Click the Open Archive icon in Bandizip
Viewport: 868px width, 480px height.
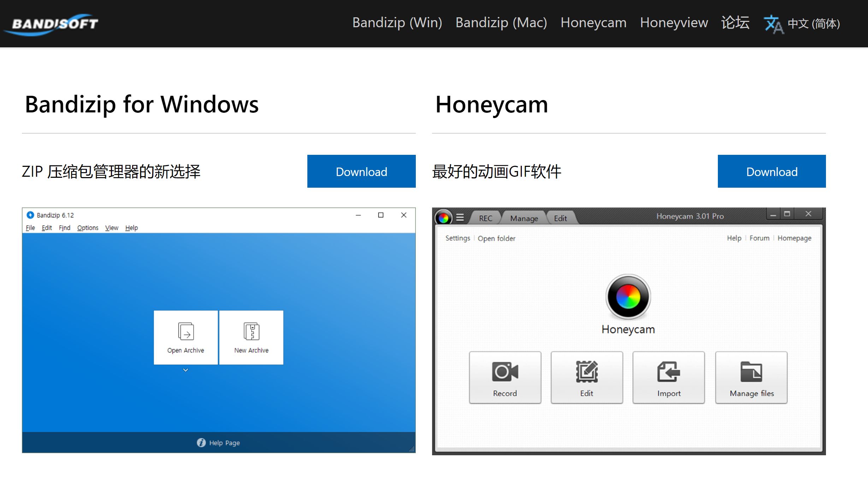click(x=185, y=337)
